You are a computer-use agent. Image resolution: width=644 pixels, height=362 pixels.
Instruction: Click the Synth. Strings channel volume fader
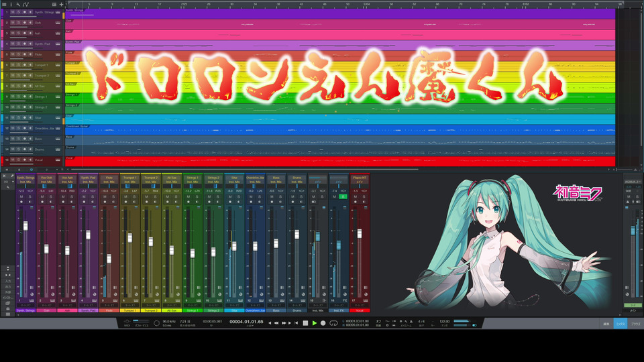(25, 226)
